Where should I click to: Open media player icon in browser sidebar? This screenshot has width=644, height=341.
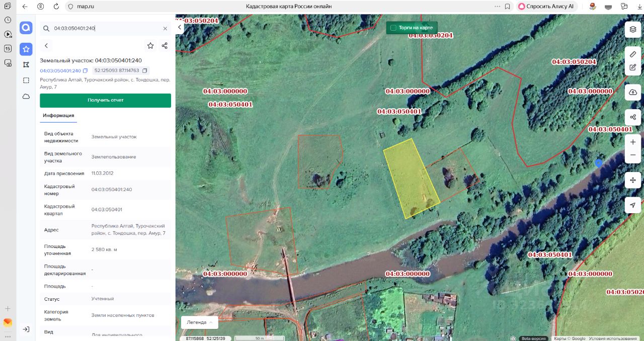(x=8, y=35)
